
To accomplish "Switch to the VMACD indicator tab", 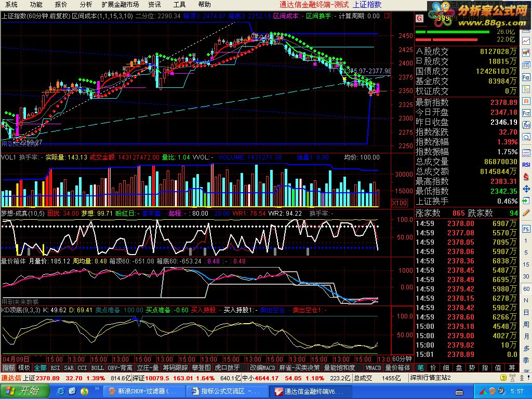I will point(373,368).
